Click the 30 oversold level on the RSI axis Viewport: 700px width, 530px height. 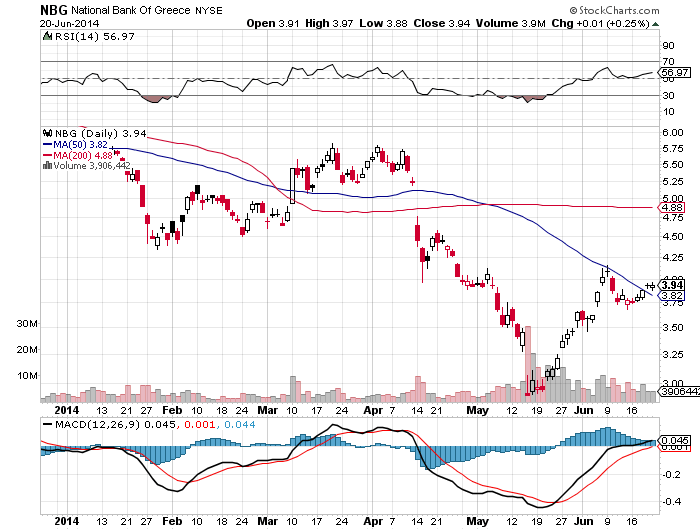[668, 96]
